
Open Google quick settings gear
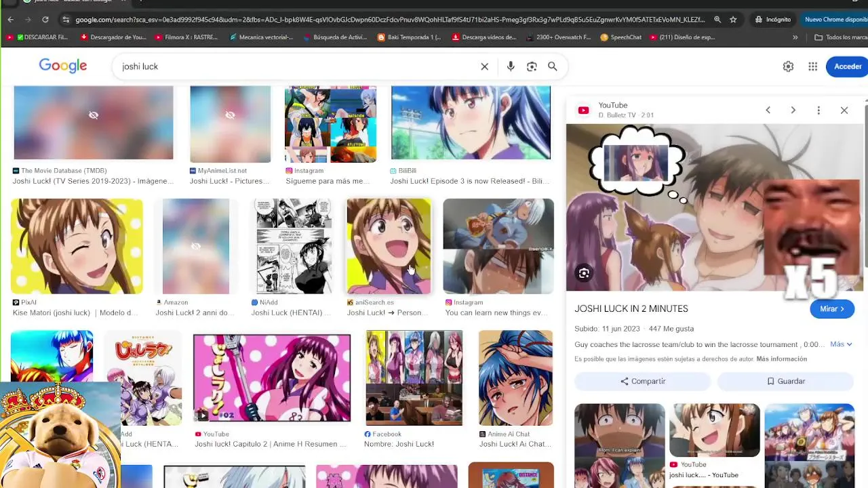tap(788, 66)
